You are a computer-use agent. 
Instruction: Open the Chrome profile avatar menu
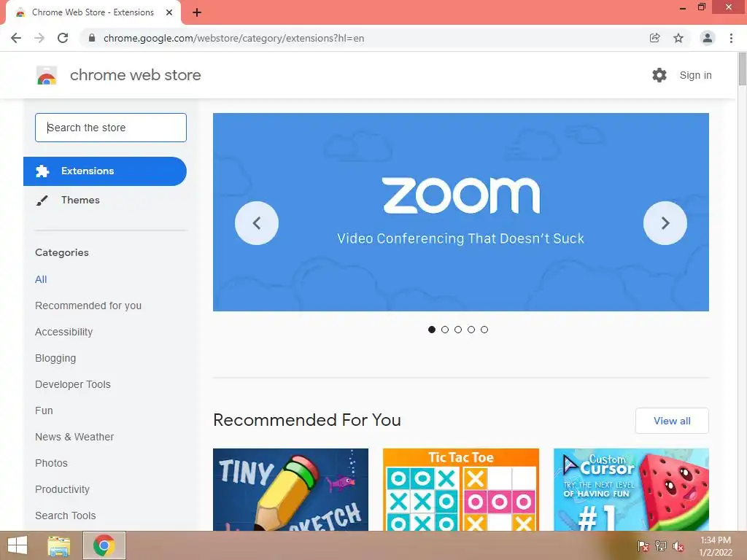pos(708,38)
